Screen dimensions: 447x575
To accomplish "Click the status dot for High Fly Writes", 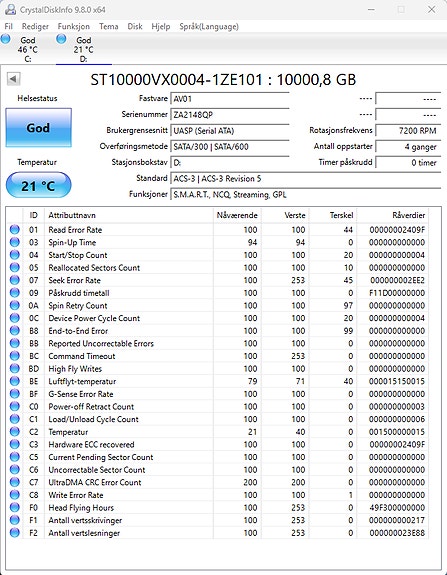I will pos(15,369).
